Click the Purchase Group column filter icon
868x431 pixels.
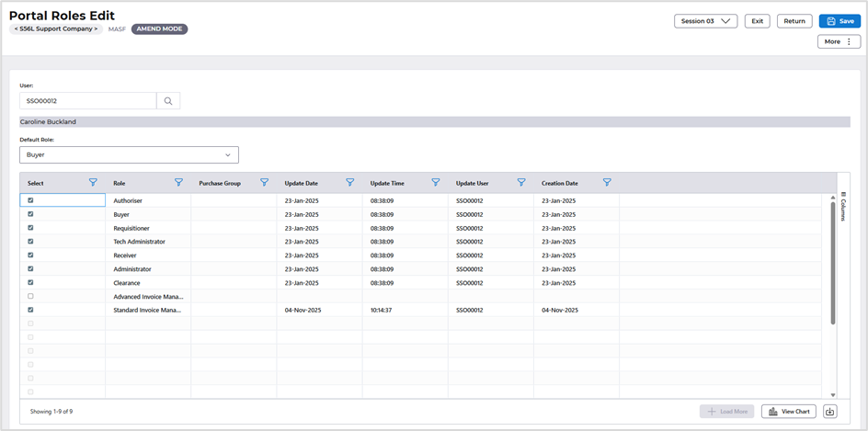(x=264, y=183)
